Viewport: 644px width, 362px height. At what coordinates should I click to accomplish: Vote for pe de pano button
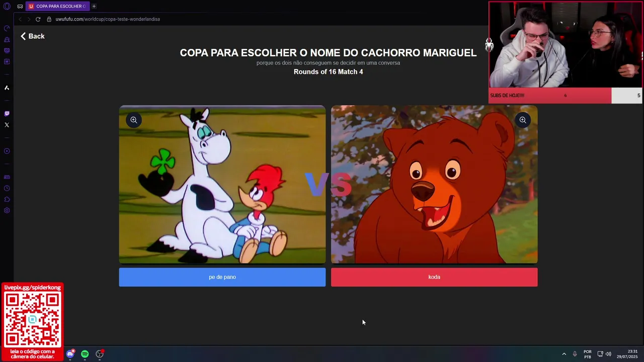[x=222, y=277]
